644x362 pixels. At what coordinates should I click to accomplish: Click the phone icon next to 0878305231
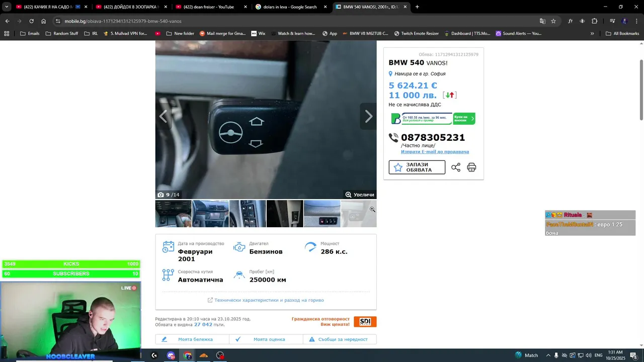tap(393, 137)
